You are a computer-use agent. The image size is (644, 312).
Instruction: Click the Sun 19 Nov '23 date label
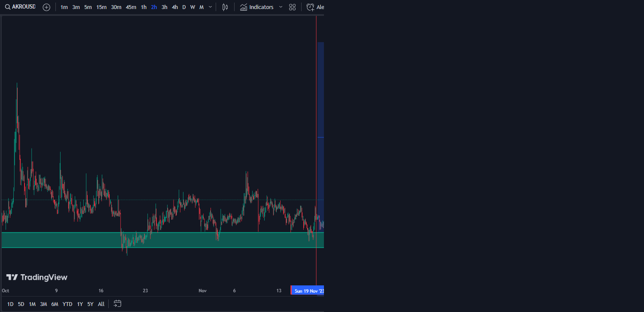(x=308, y=291)
